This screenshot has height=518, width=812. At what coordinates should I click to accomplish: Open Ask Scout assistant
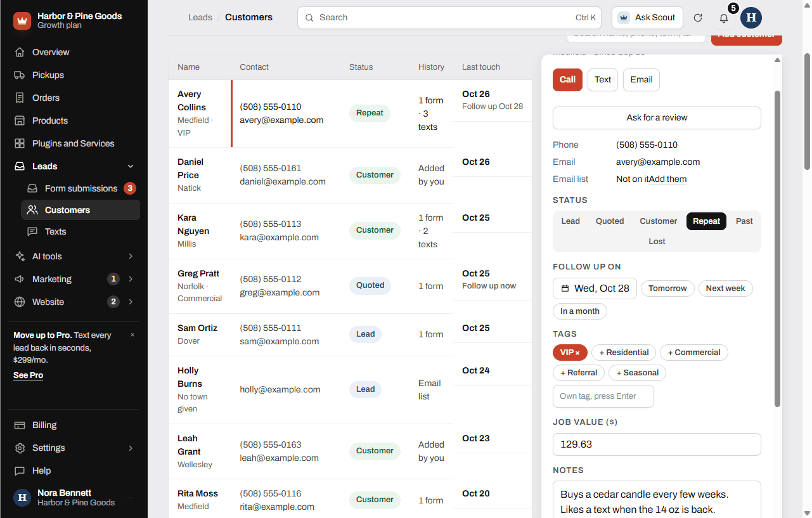647,18
